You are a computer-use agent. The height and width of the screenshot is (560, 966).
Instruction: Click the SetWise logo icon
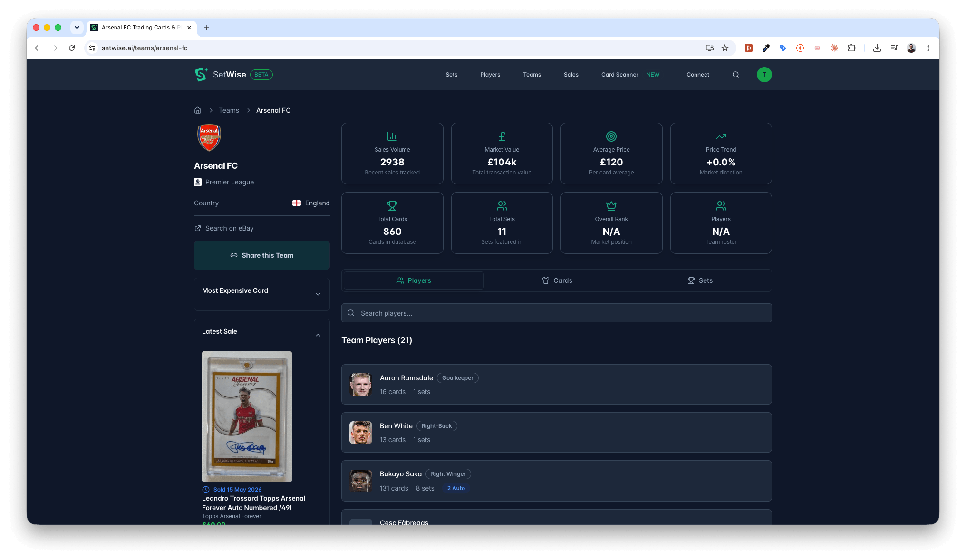[x=201, y=75]
